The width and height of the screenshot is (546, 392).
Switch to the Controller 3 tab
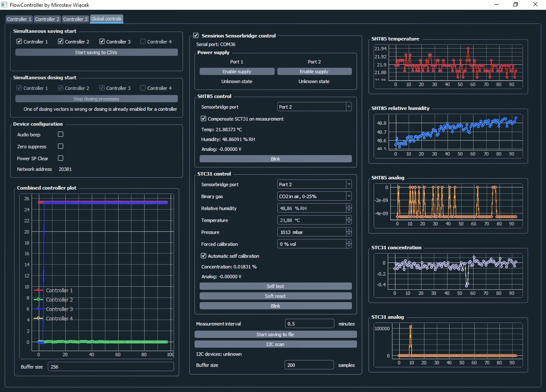tap(75, 19)
